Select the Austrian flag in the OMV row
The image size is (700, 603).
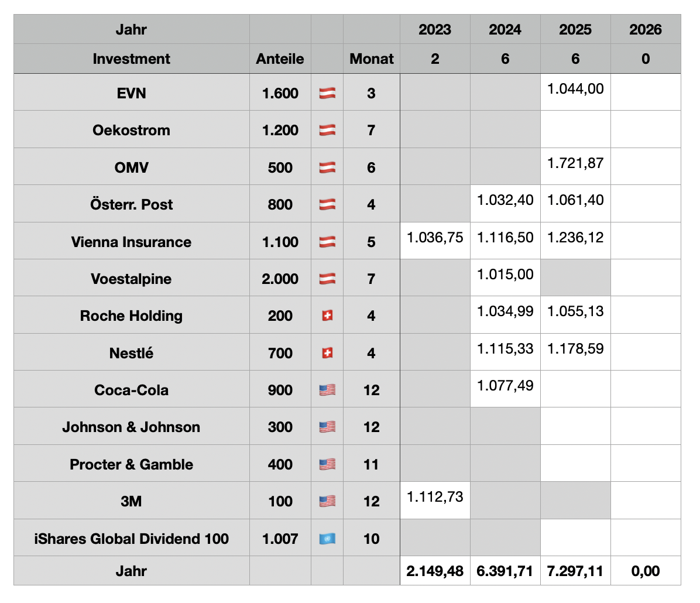[x=327, y=167]
